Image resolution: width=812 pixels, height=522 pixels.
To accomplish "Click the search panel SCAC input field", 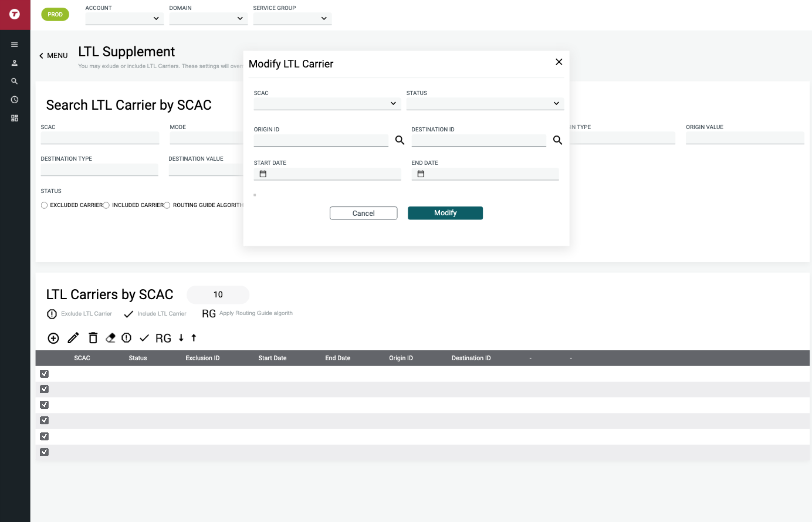I will (100, 138).
